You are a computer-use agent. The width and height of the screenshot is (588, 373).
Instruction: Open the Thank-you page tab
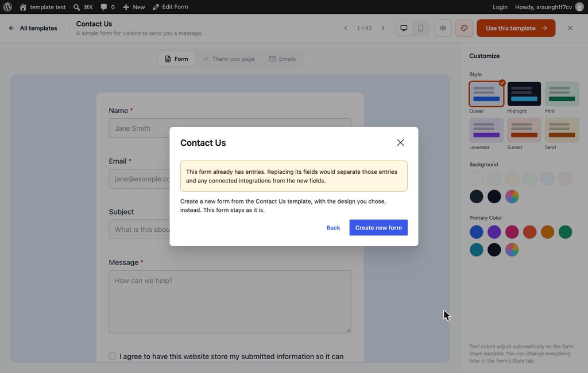(229, 59)
